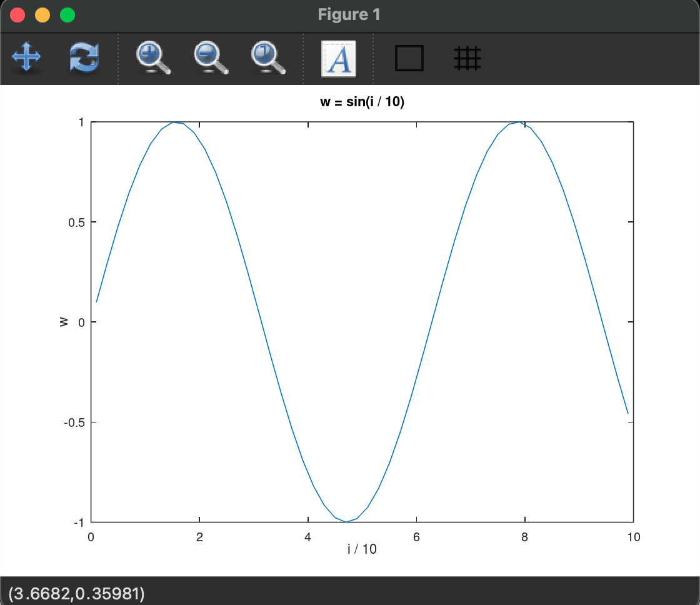Enable the grid overlay icon
Screen dimensions: 700x605
point(467,57)
